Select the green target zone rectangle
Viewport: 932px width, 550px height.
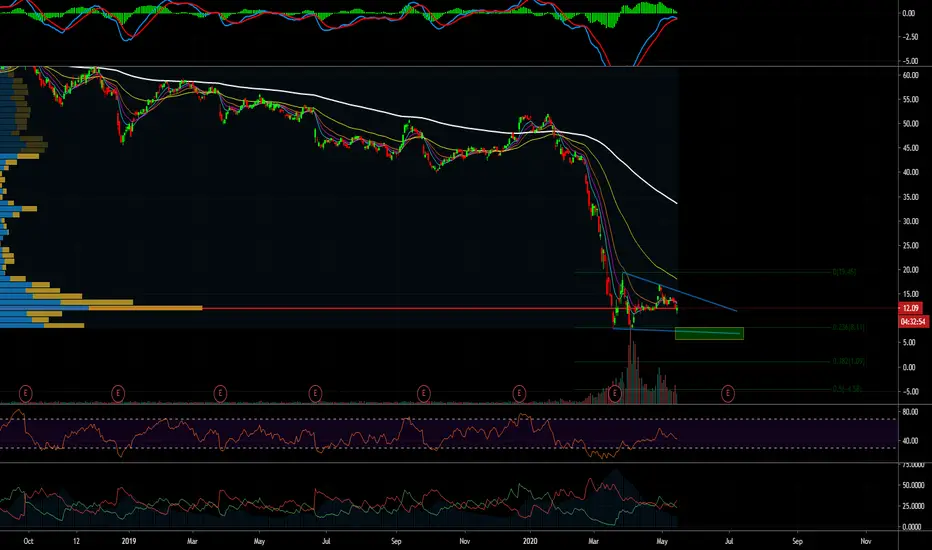(x=709, y=334)
